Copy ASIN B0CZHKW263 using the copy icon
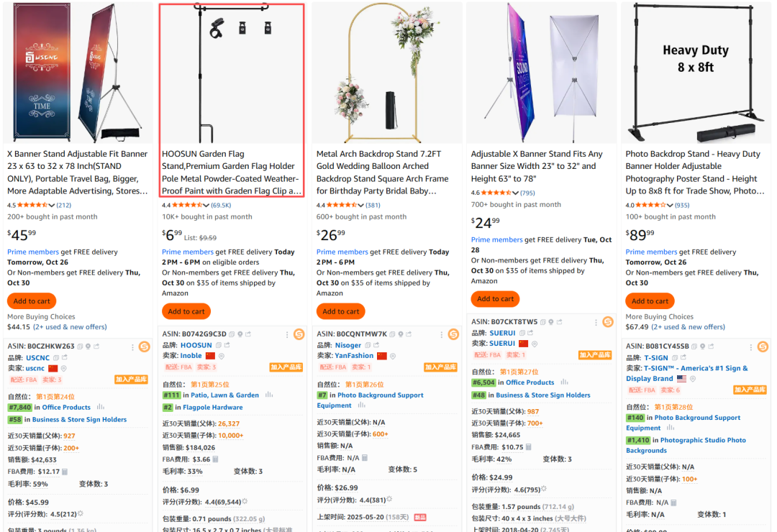777x532 pixels. [80, 347]
